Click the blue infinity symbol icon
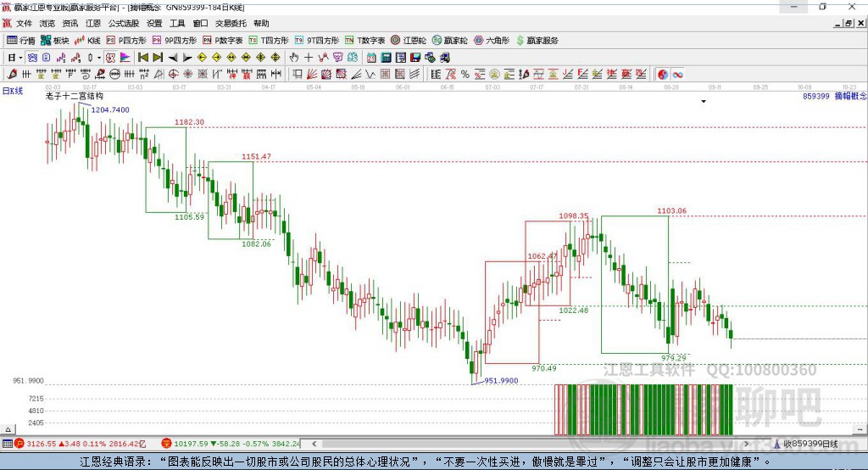This screenshot has height=470, width=868. coord(677,75)
